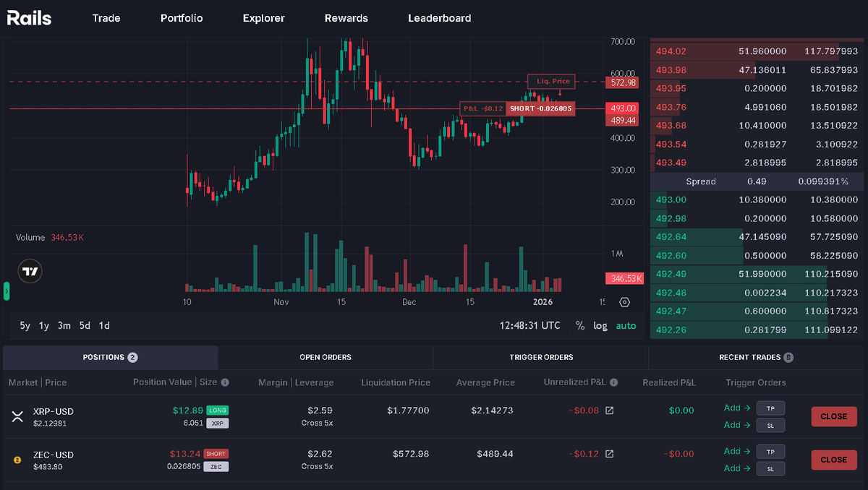
Task: Click 489.44 entry price axis label
Action: 622,120
